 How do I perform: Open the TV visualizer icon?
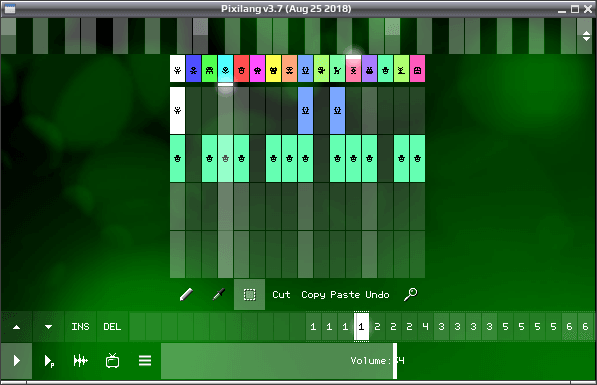113,361
